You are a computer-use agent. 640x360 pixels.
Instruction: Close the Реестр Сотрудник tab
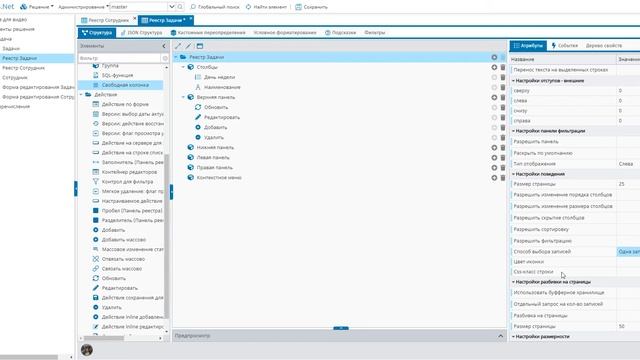pos(135,19)
